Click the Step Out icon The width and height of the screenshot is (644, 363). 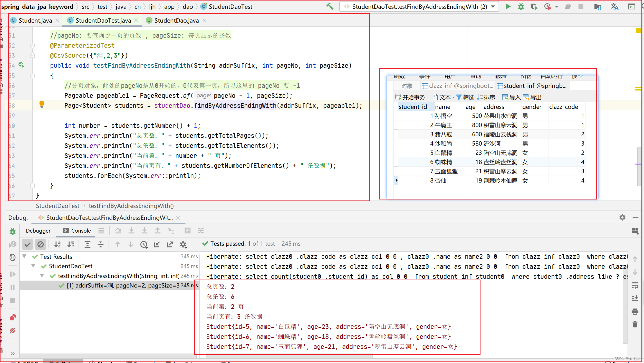click(x=158, y=231)
